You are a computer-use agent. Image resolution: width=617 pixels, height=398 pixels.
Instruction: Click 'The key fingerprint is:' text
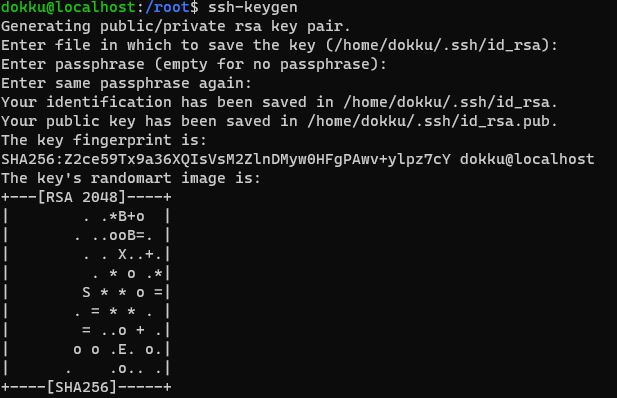104,140
